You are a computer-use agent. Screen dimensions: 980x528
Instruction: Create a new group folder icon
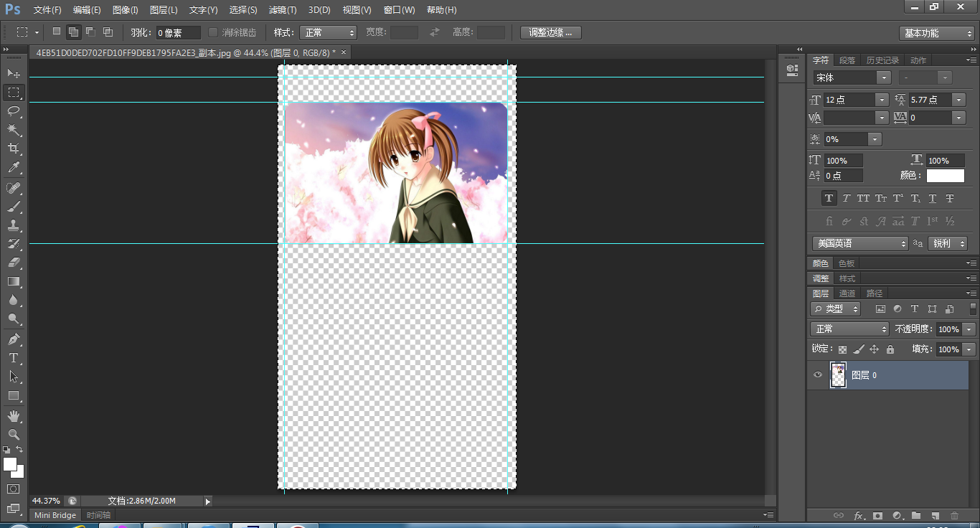pos(916,515)
